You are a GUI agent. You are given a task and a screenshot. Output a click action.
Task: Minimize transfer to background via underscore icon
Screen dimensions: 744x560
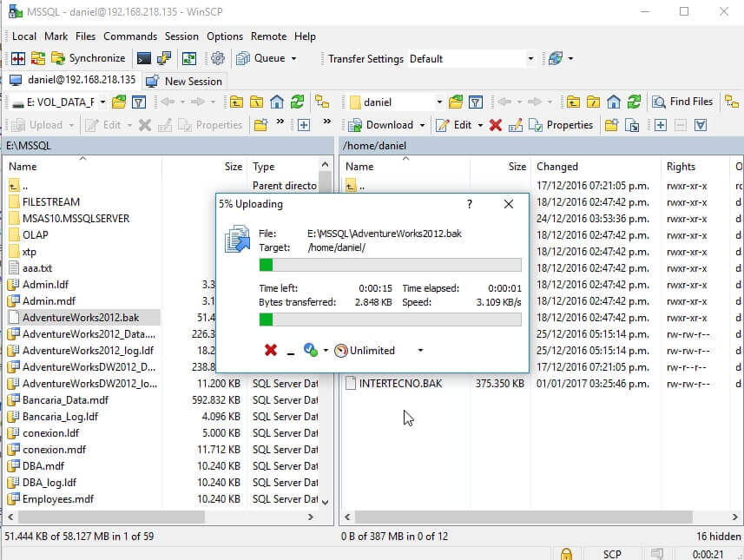(x=289, y=351)
